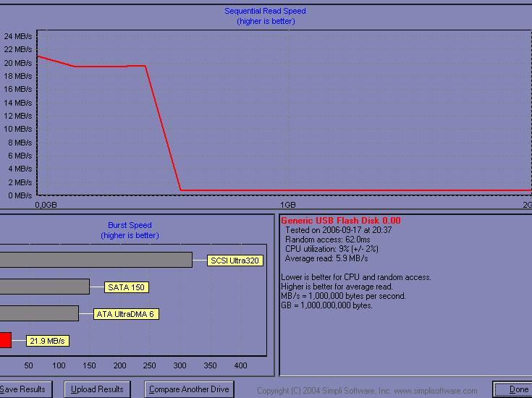Click the 24 MB/s axis label
This screenshot has height=398, width=532.
[x=18, y=36]
